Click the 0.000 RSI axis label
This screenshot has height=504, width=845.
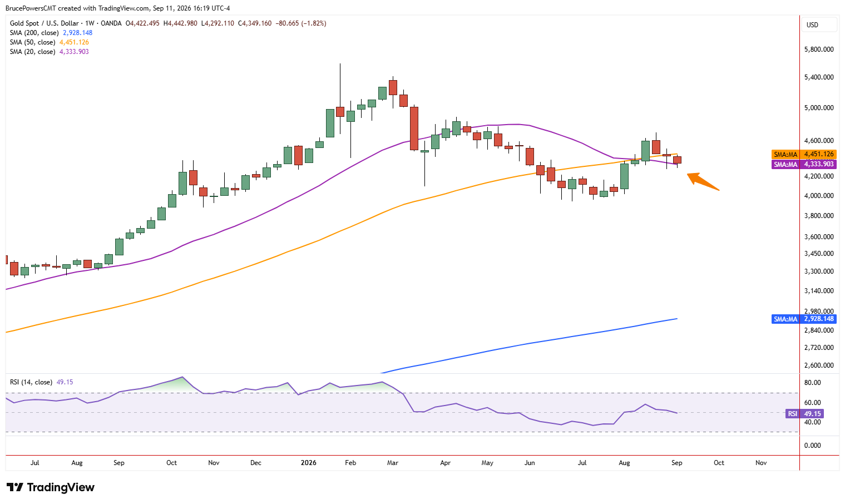point(813,446)
